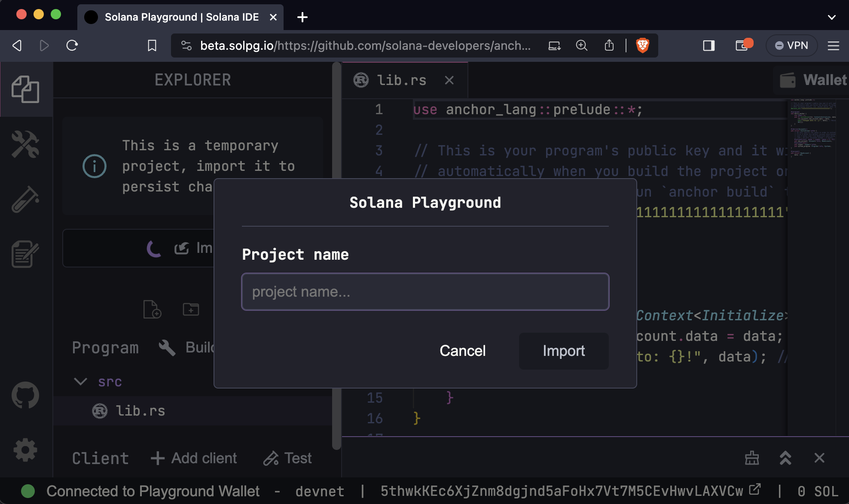Click the project name input field

[x=425, y=292]
